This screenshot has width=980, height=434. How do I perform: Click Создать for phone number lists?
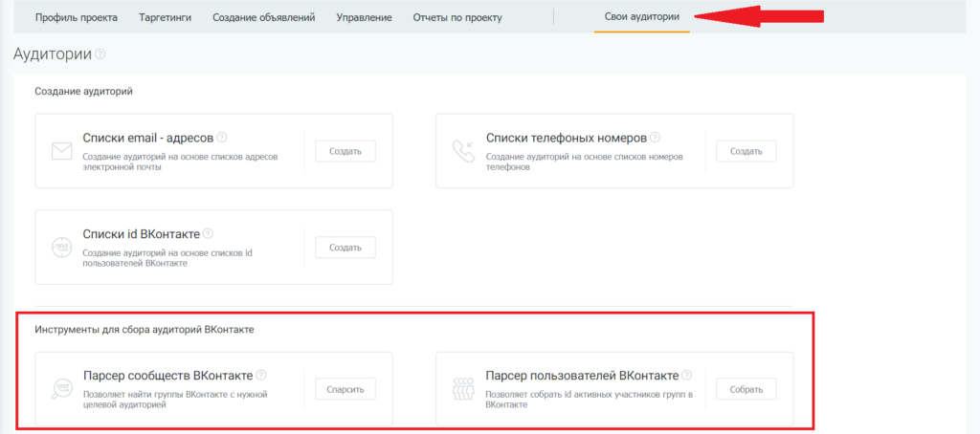[x=746, y=151]
